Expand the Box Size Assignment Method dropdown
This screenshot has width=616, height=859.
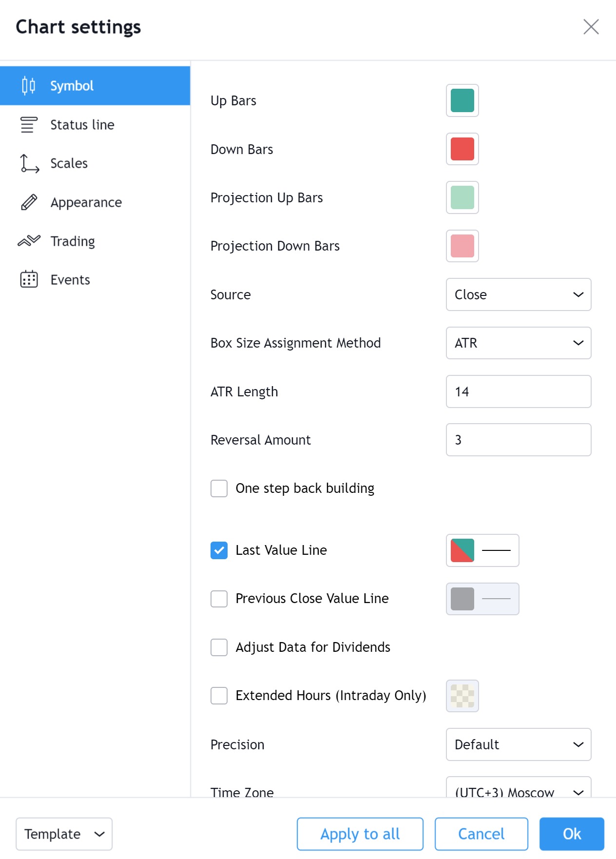pos(519,343)
